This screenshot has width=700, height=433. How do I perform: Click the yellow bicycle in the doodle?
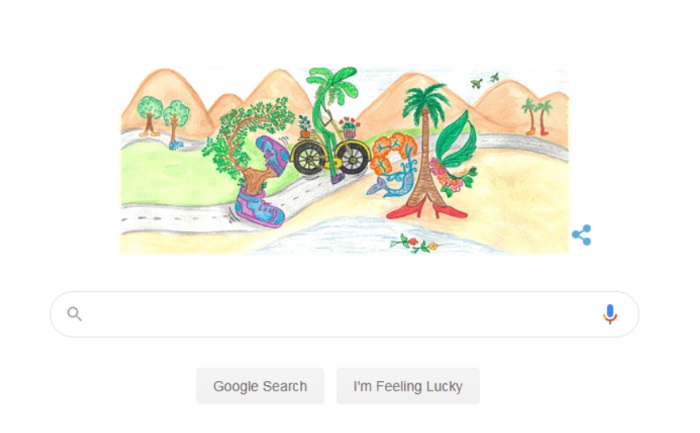tap(330, 156)
